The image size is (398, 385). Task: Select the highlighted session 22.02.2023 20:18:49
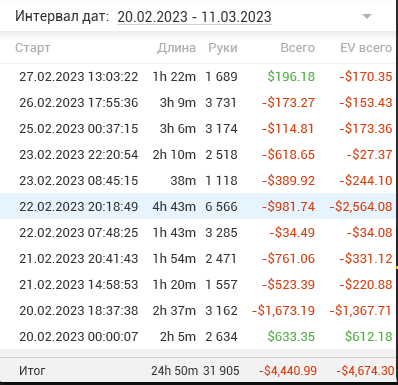coord(198,206)
